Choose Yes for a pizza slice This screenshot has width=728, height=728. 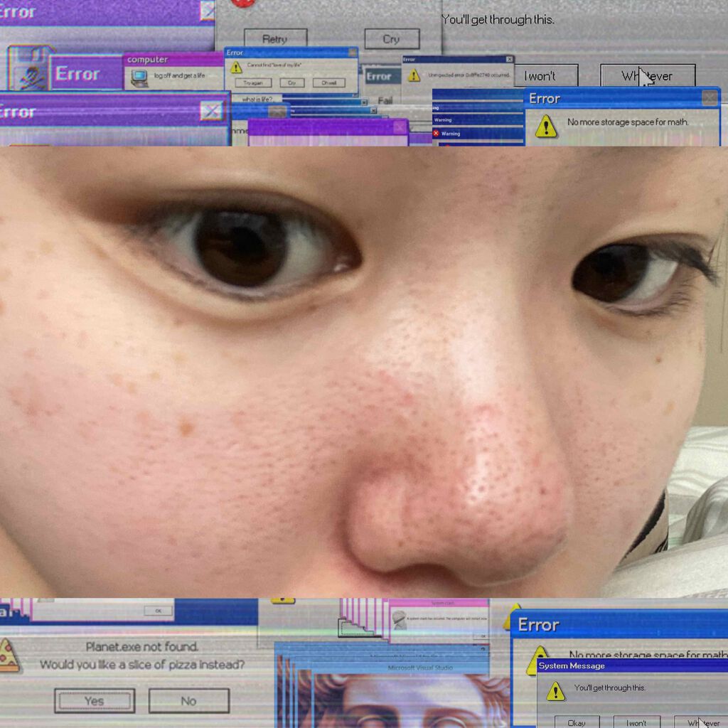95,701
